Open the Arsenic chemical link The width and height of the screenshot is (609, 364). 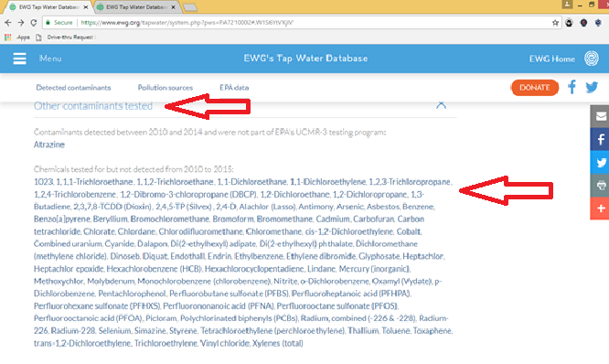[349, 207]
